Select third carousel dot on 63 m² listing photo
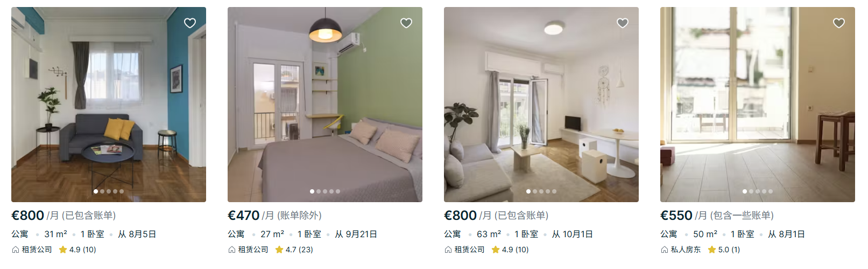 tap(541, 191)
